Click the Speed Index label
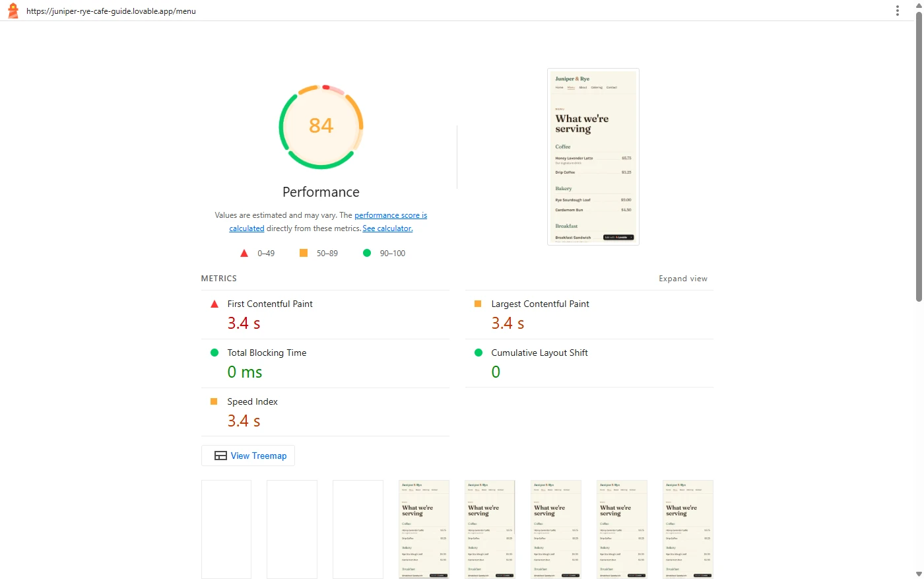Screen dimensions: 924x579 pos(253,401)
